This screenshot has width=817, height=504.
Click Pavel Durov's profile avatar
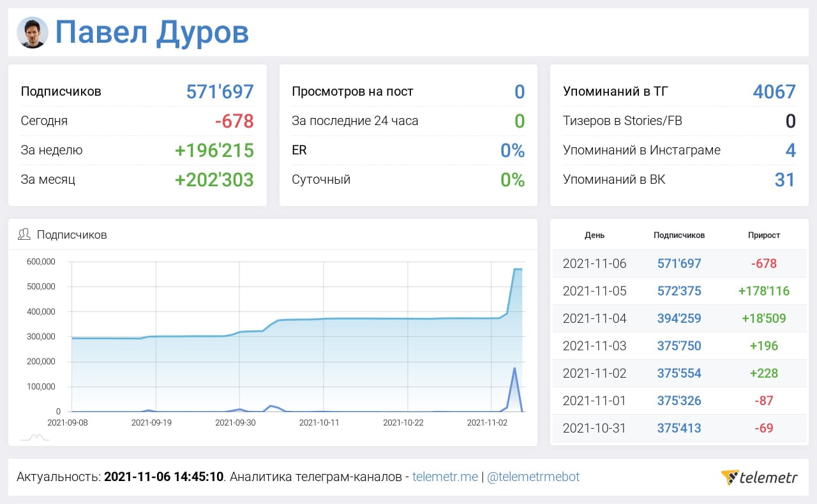[33, 33]
